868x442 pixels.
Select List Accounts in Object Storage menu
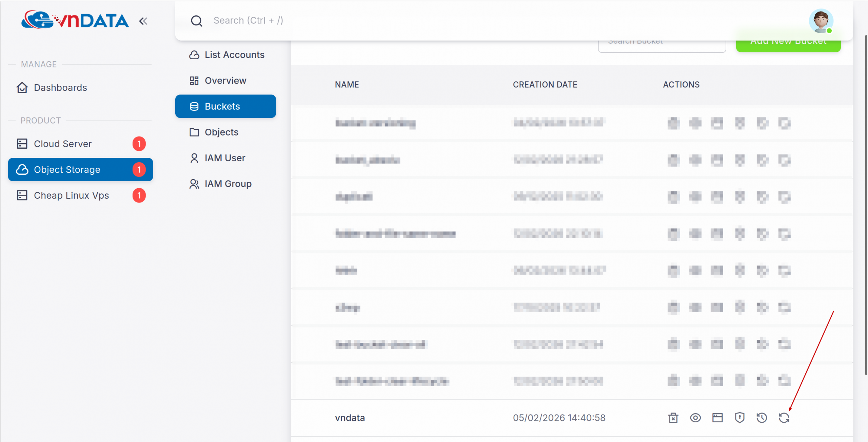(235, 55)
